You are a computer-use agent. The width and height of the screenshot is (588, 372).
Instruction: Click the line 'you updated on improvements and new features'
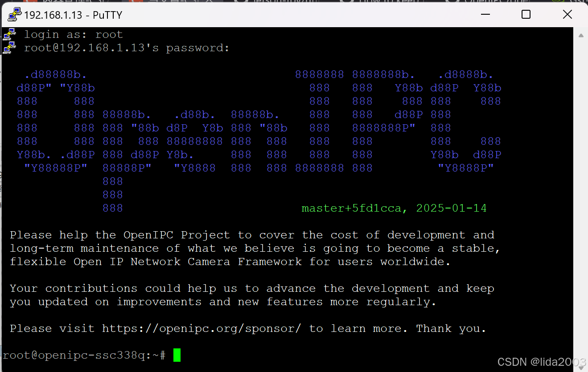coord(223,302)
